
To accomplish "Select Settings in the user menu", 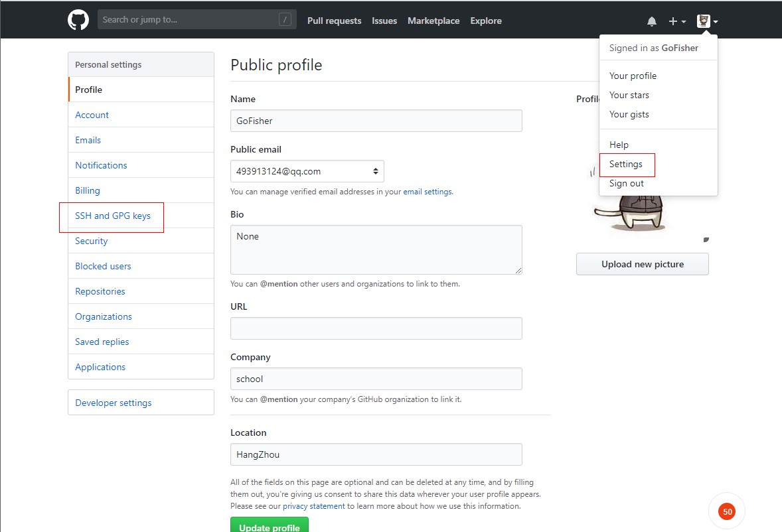I will [626, 164].
